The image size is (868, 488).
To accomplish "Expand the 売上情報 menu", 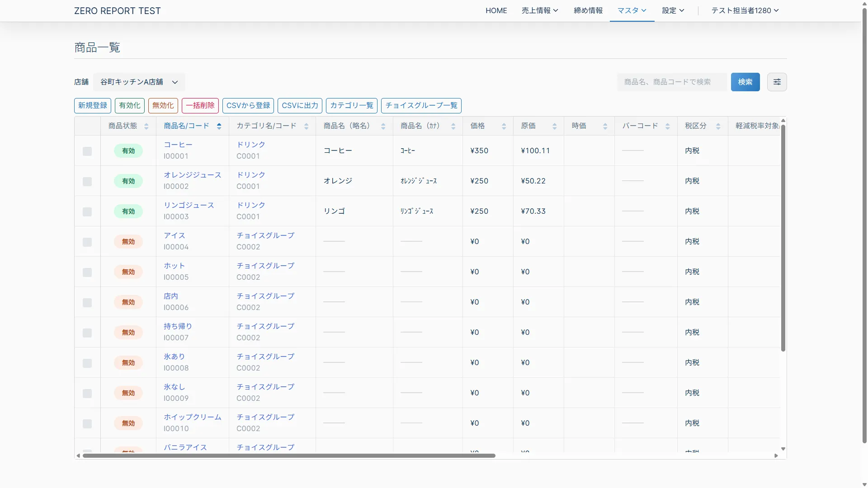I will 539,10.
